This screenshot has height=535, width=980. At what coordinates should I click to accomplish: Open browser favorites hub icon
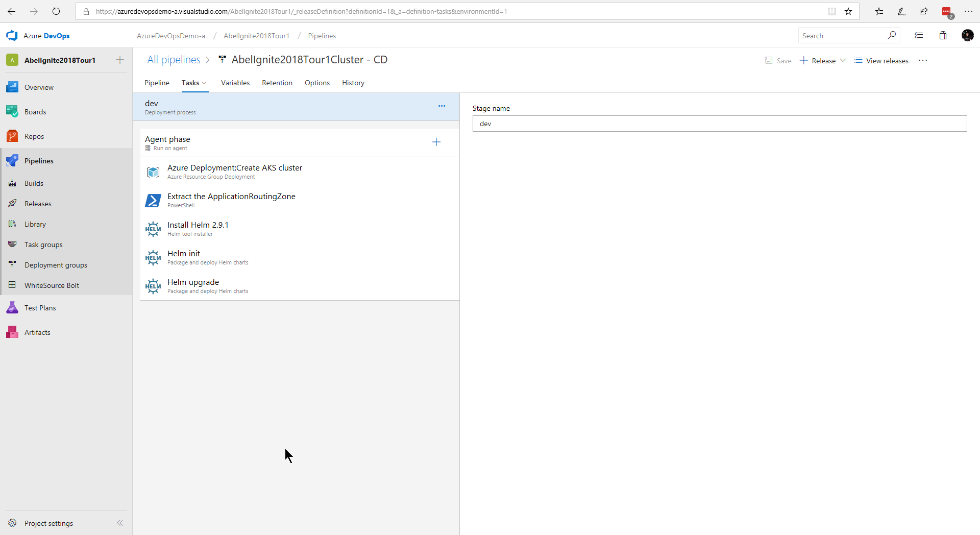(x=879, y=11)
